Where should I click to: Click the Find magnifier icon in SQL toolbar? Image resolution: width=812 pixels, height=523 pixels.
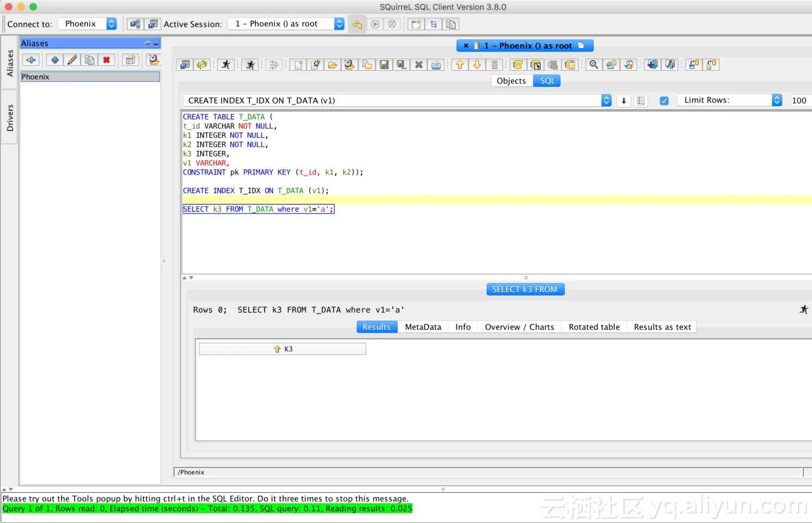(593, 64)
